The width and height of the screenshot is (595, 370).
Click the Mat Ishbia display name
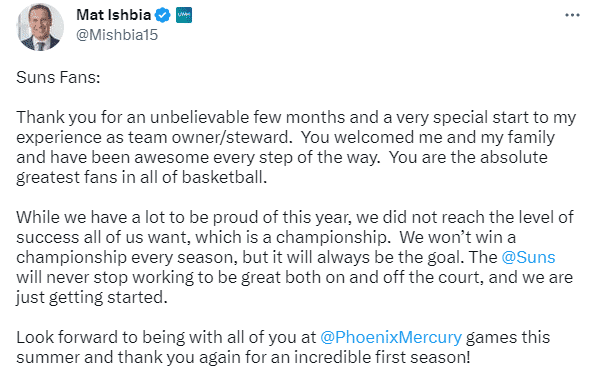[113, 15]
